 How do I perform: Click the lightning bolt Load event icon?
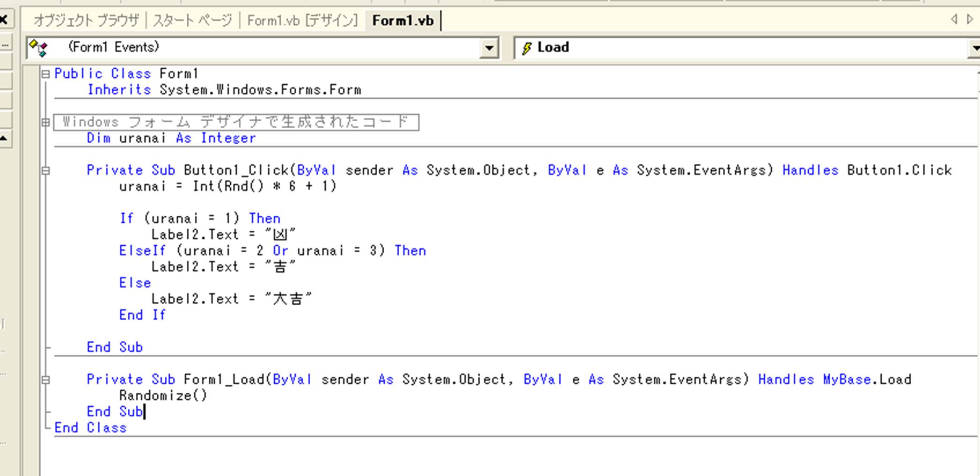[x=527, y=48]
